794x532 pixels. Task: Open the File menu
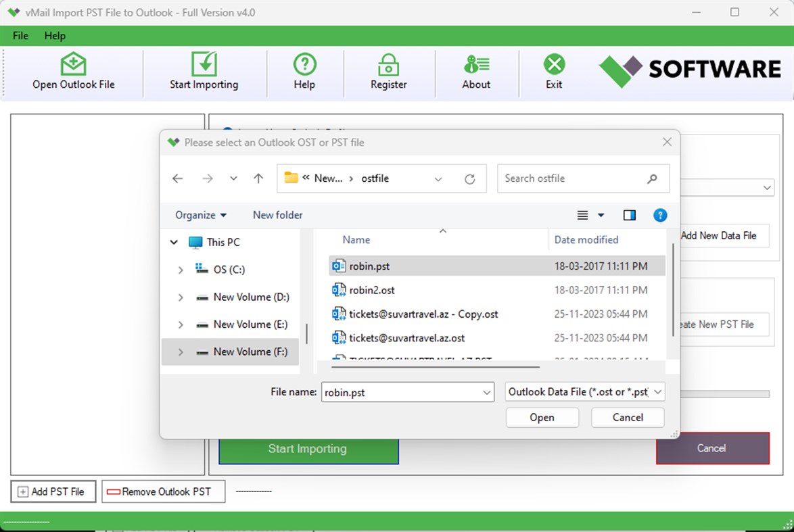coord(20,36)
